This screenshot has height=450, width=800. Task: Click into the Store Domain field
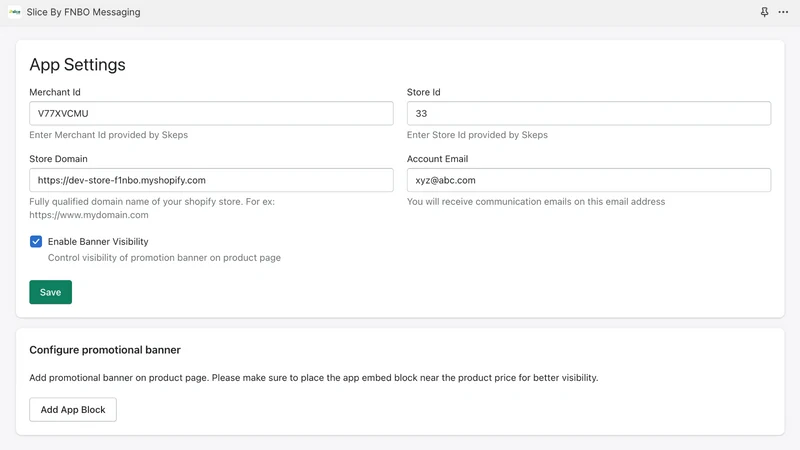211,180
